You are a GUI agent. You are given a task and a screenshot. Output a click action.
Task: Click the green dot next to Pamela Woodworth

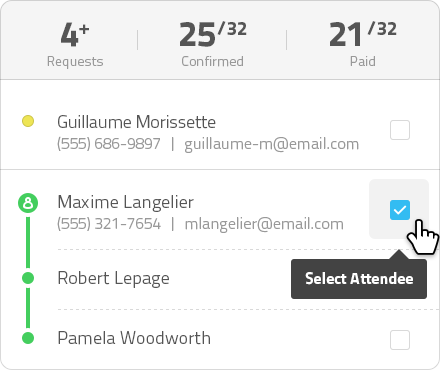tap(28, 338)
